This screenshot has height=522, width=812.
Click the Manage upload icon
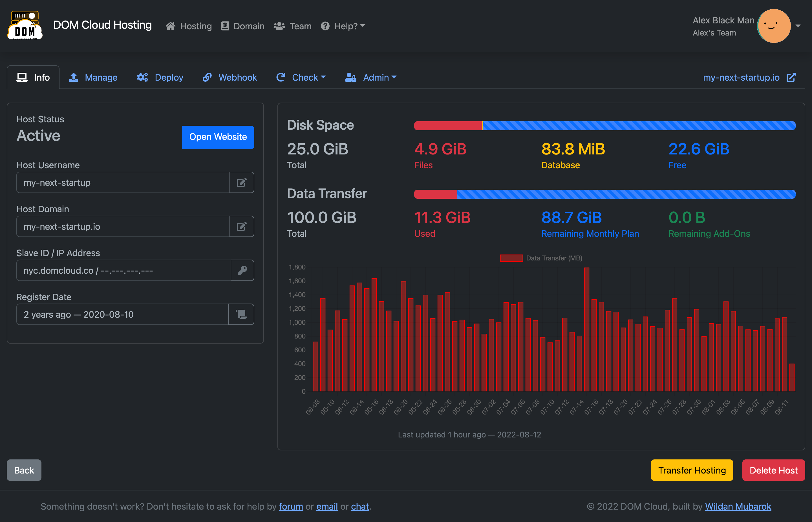pos(74,77)
